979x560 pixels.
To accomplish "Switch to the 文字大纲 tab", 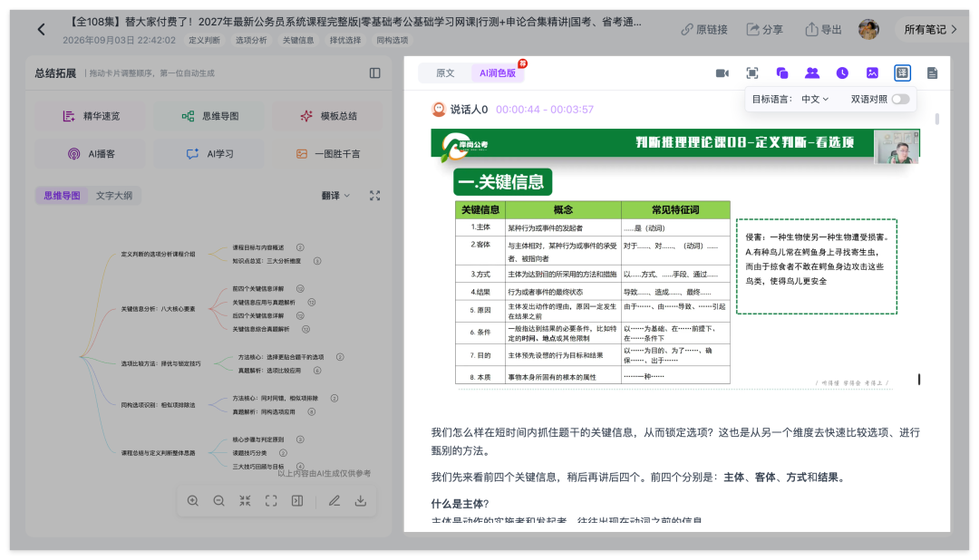I will (113, 196).
